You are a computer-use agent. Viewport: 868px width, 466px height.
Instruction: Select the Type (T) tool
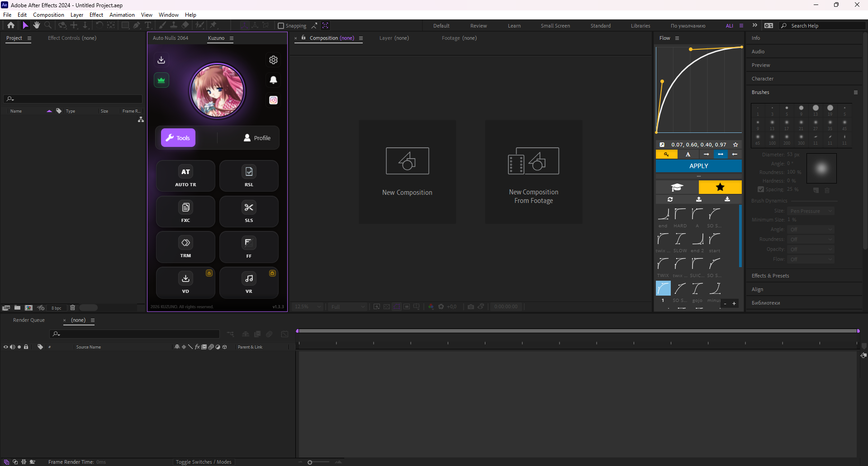pyautogui.click(x=148, y=25)
